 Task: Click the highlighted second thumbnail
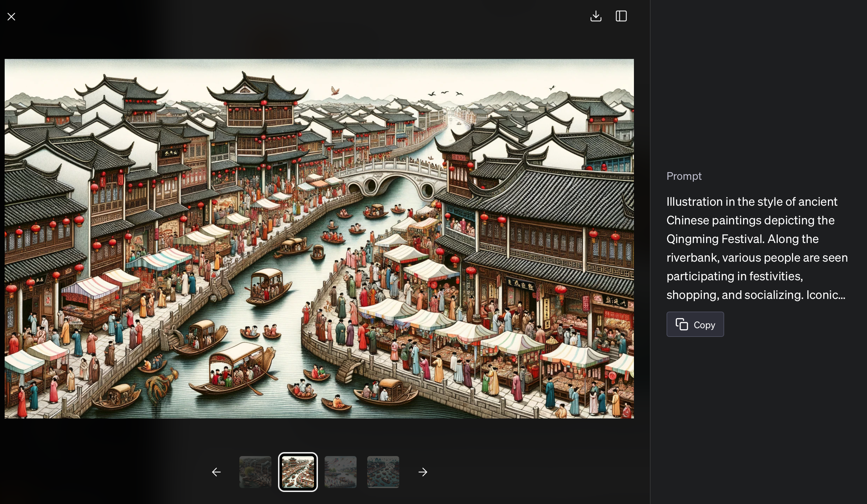[298, 472]
